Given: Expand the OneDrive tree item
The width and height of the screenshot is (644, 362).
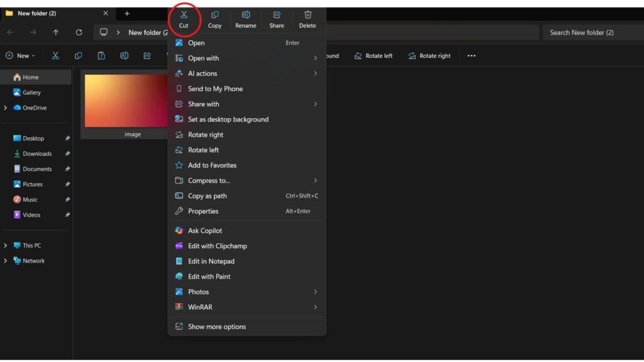Looking at the screenshot, I should click(x=6, y=107).
